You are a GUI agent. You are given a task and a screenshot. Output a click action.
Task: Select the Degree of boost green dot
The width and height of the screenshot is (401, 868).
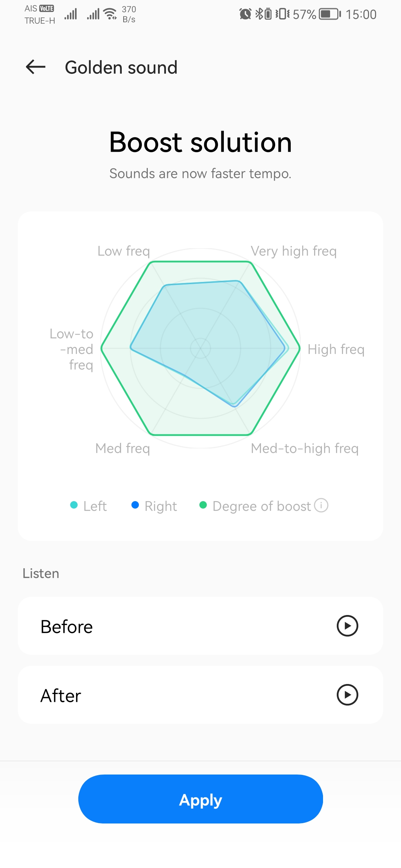tap(203, 505)
